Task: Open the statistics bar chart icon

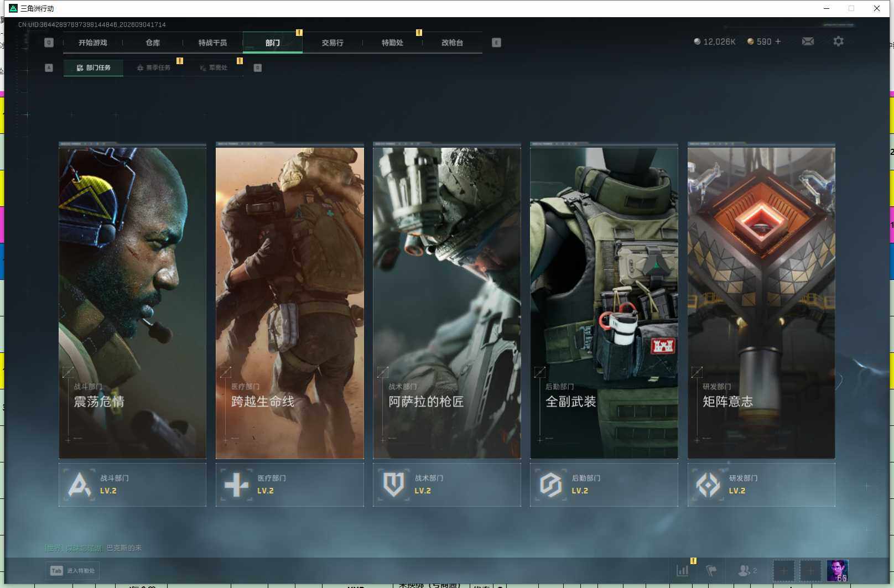Action: pyautogui.click(x=683, y=570)
